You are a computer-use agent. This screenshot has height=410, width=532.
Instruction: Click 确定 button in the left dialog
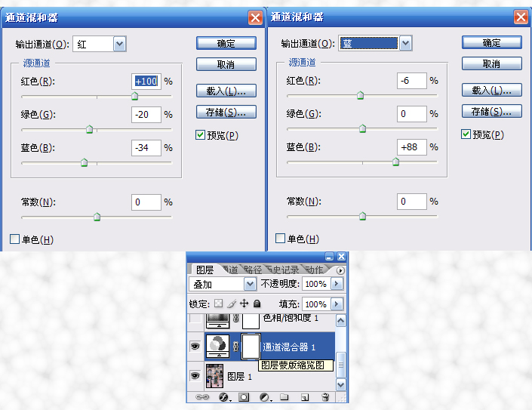tap(226, 44)
